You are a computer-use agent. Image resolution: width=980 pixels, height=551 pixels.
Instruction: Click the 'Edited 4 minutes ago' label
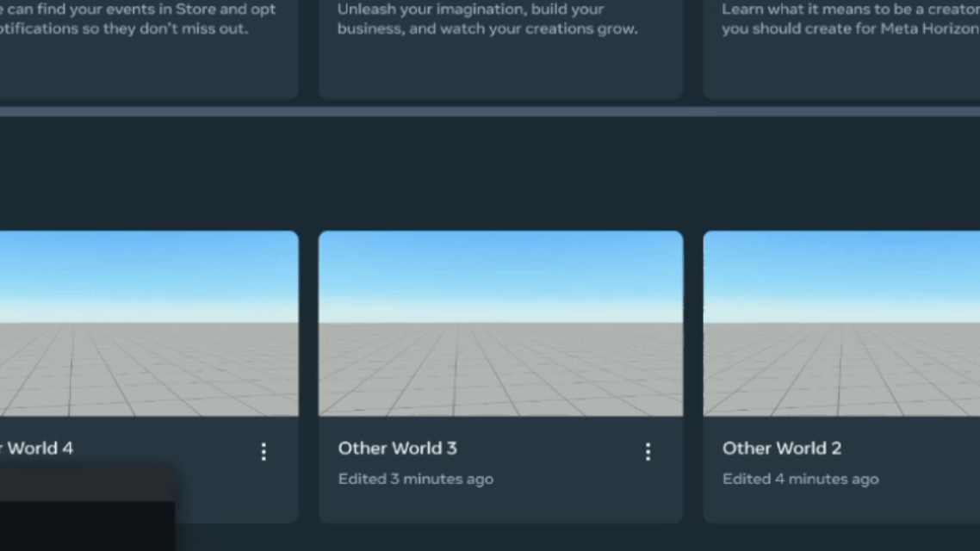pyautogui.click(x=800, y=480)
